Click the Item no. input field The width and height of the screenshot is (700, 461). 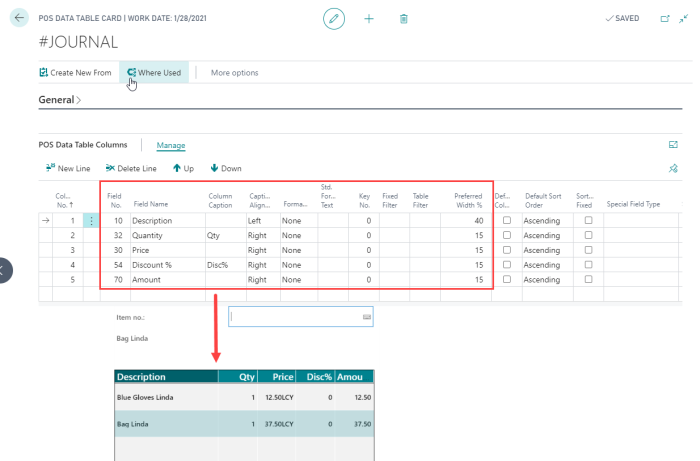click(x=295, y=317)
